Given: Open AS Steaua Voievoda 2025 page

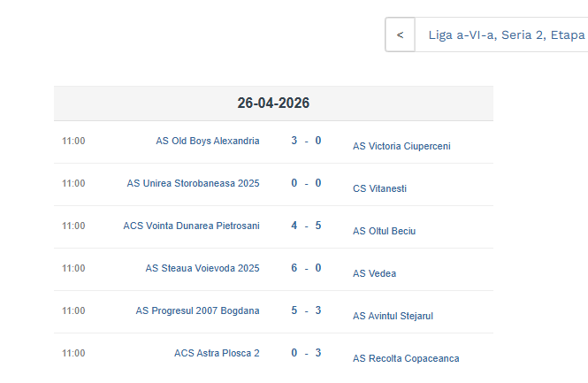Looking at the screenshot, I should (x=202, y=268).
